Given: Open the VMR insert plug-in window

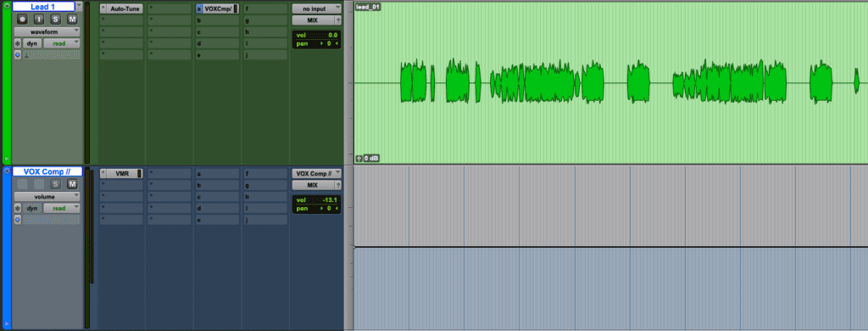Looking at the screenshot, I should click(122, 173).
